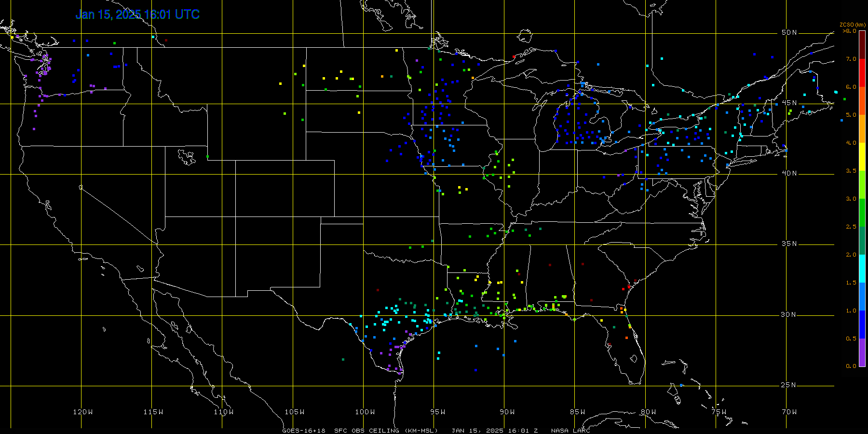Viewport: 868px width, 434px height.
Task: Click the 85W longitude label
Action: [578, 412]
